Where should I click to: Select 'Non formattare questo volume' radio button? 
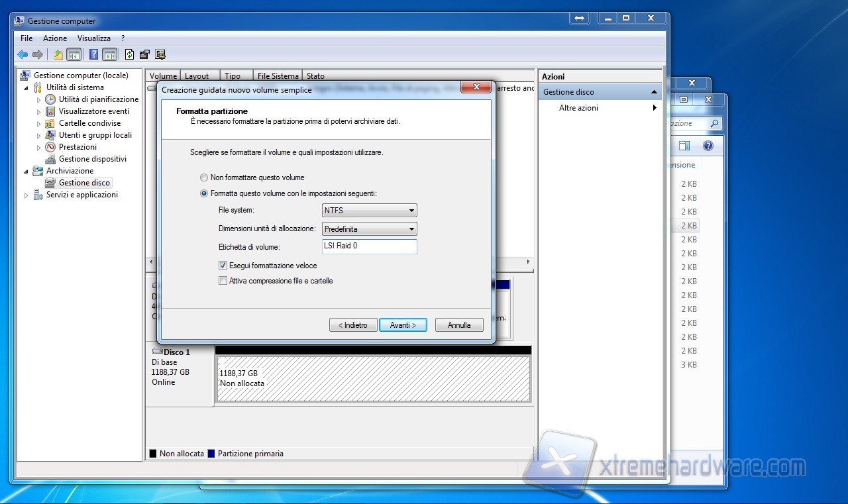[204, 177]
